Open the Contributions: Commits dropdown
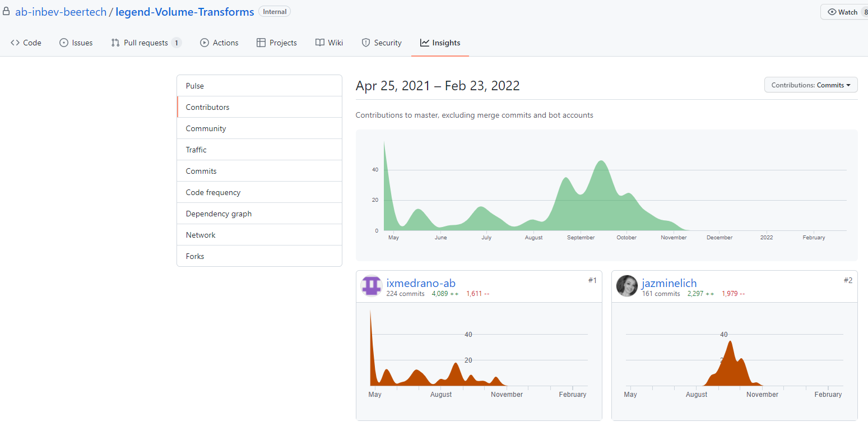 810,85
